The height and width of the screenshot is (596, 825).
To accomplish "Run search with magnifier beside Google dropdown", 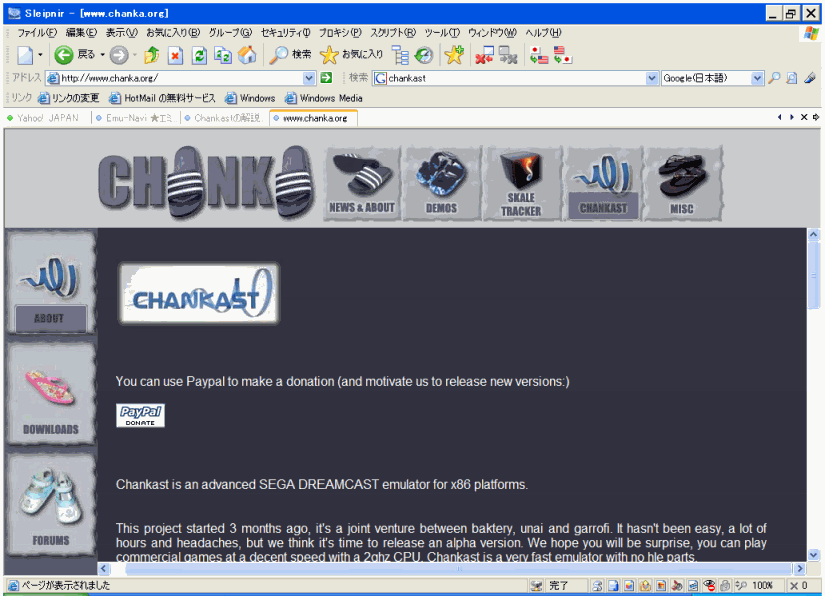I will (x=774, y=78).
